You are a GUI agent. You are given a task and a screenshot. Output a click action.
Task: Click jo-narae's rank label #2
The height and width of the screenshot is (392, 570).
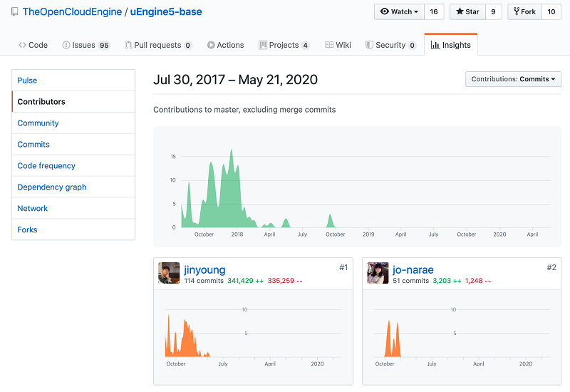(551, 268)
